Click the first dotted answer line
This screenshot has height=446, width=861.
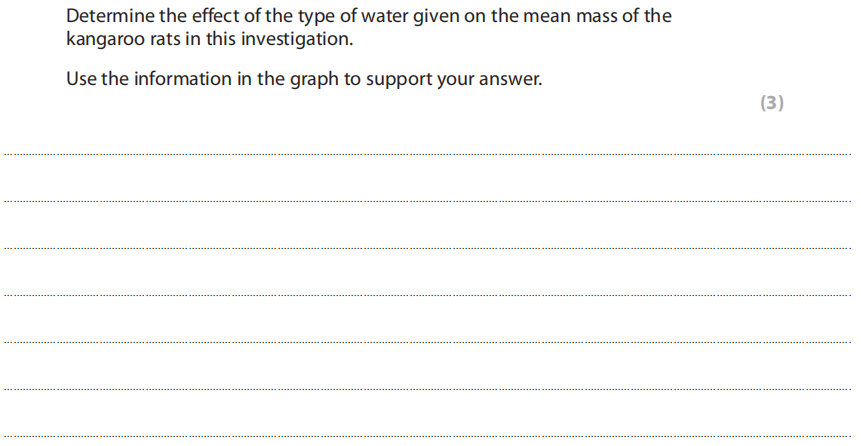click(430, 155)
